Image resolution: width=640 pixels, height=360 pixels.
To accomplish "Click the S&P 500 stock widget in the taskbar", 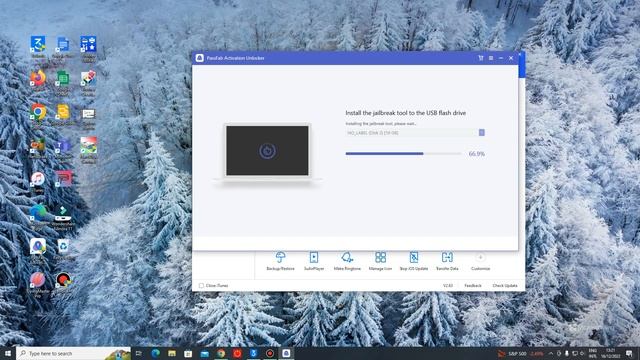I will click(x=520, y=353).
